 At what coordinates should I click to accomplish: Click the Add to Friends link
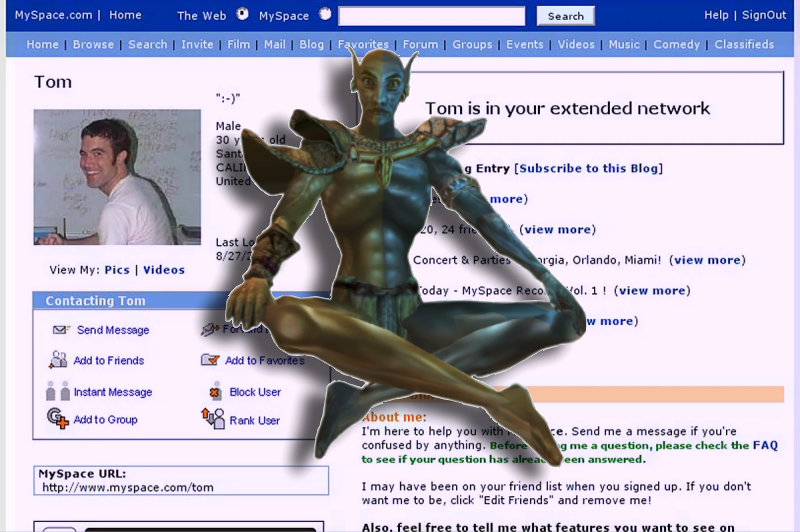click(x=109, y=361)
